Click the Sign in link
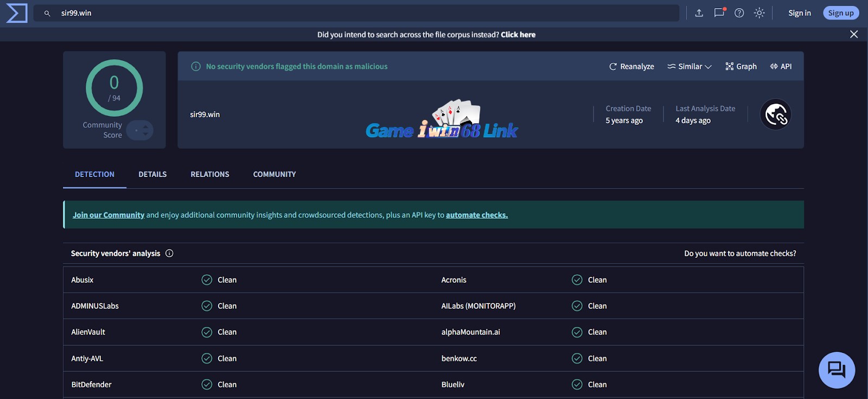Screen dimensions: 868x399 pos(800,13)
